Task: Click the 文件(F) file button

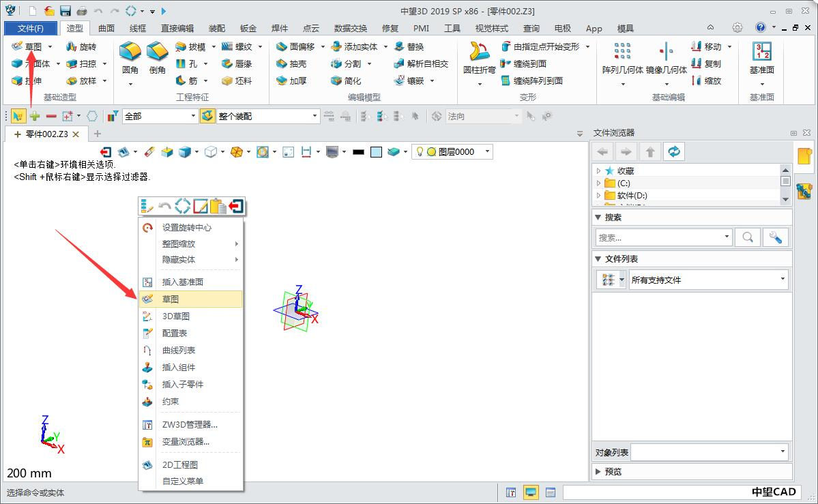Action: coord(31,28)
